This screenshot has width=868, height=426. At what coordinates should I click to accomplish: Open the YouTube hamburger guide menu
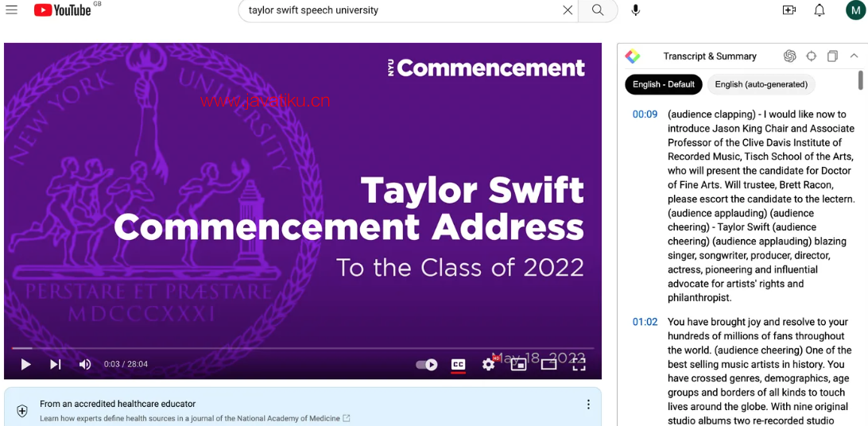pos(11,10)
